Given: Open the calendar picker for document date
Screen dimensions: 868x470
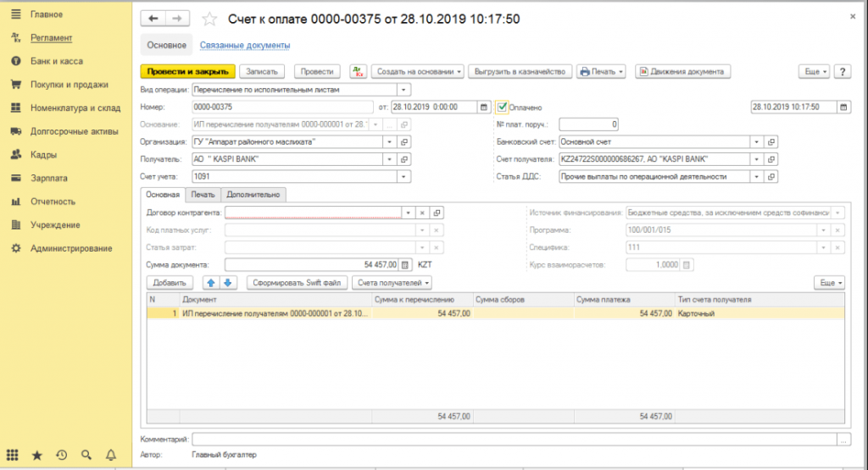Looking at the screenshot, I should click(x=484, y=107).
